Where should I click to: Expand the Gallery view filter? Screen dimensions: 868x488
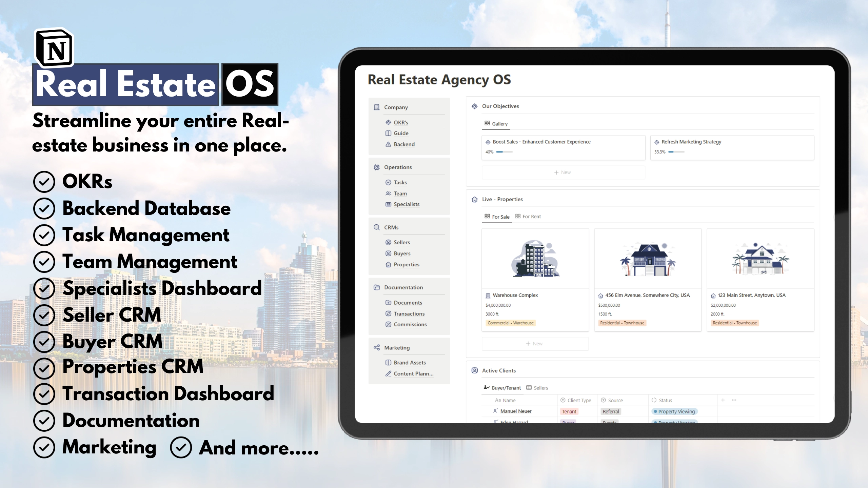[496, 123]
